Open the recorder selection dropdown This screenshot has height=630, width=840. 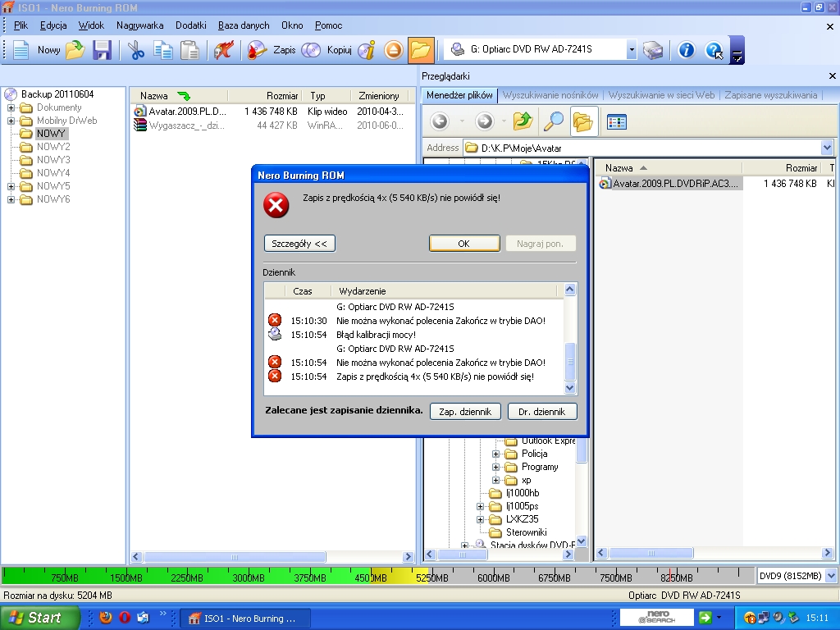click(x=632, y=50)
